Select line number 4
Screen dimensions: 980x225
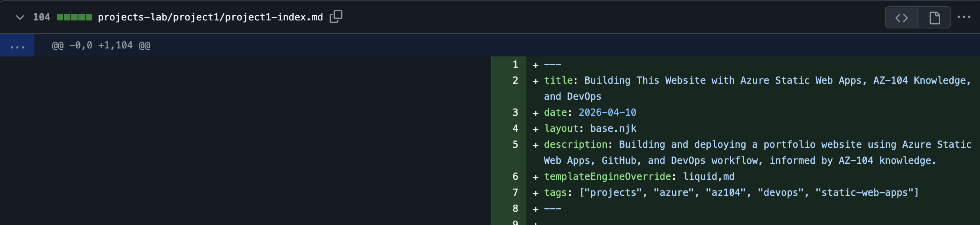(x=515, y=129)
